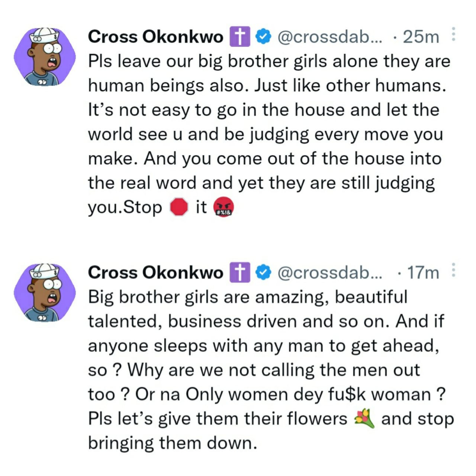
Task: Click the 25m timestamp
Action: [421, 37]
